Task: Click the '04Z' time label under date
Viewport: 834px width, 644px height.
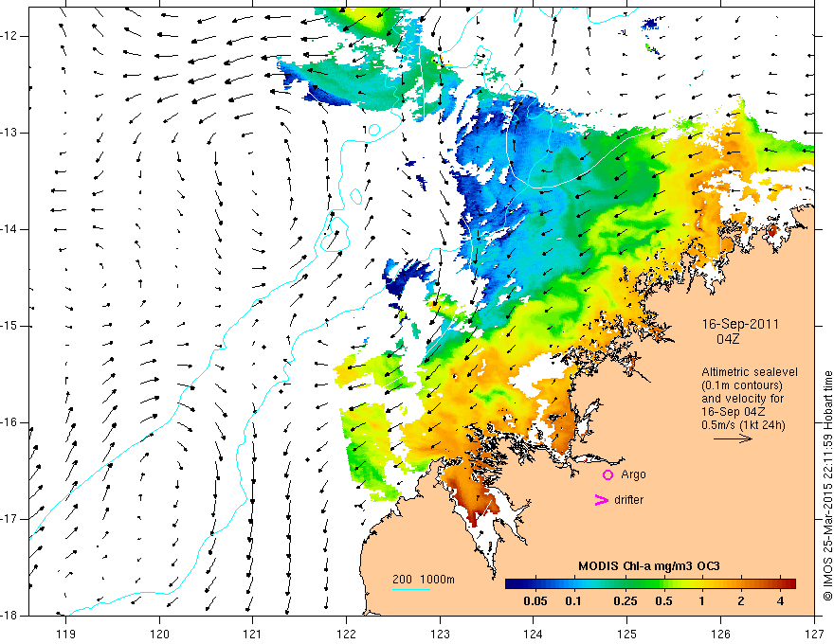Action: (728, 339)
